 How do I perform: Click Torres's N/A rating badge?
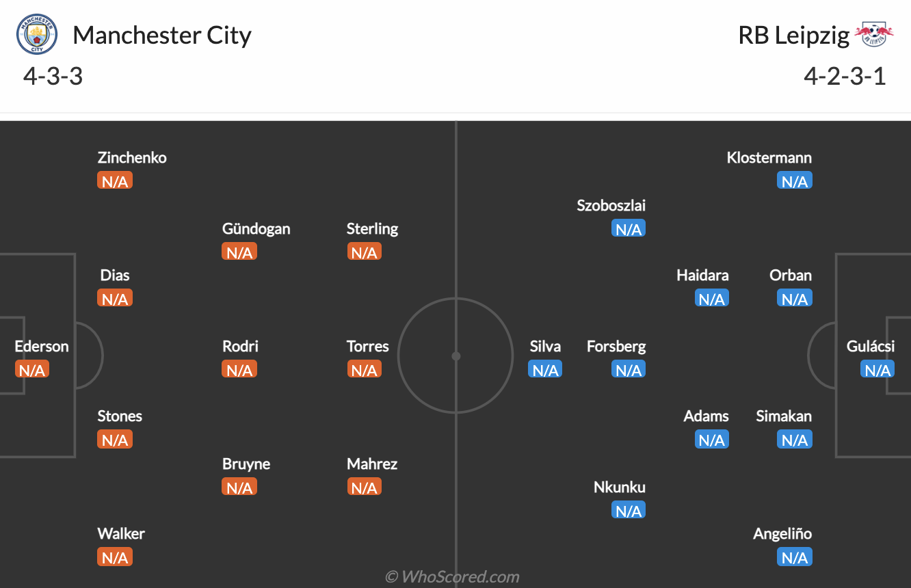pos(364,370)
